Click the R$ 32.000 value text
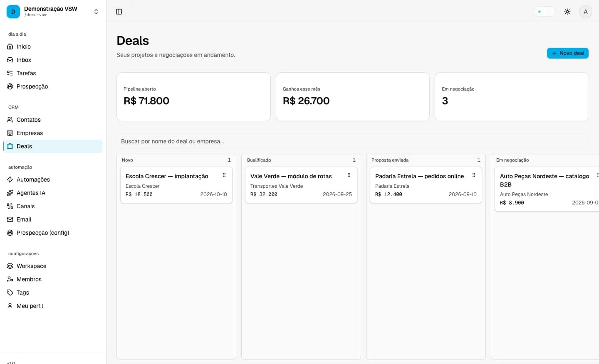 tap(264, 194)
